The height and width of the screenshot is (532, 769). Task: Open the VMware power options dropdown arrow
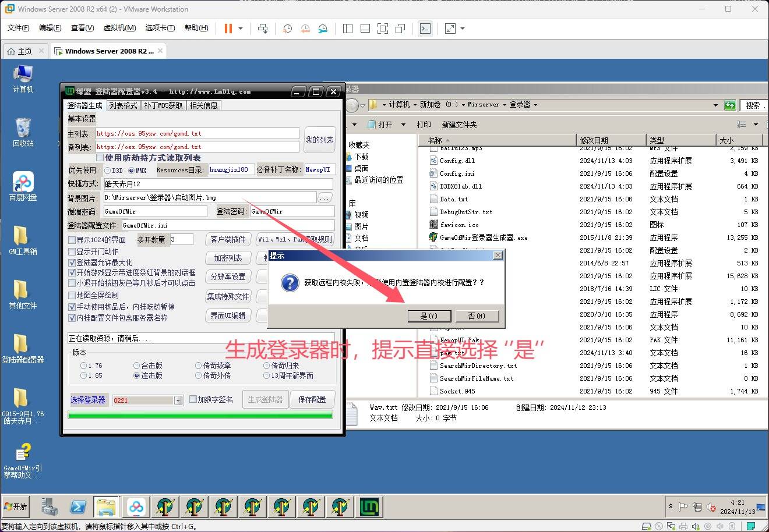click(241, 29)
